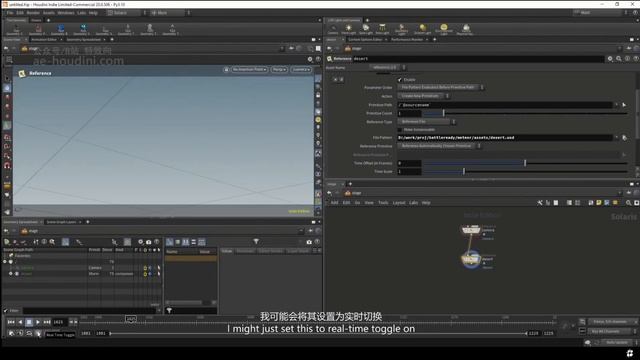640x360 pixels.
Task: Open the Add menu in network editor
Action: click(x=334, y=203)
